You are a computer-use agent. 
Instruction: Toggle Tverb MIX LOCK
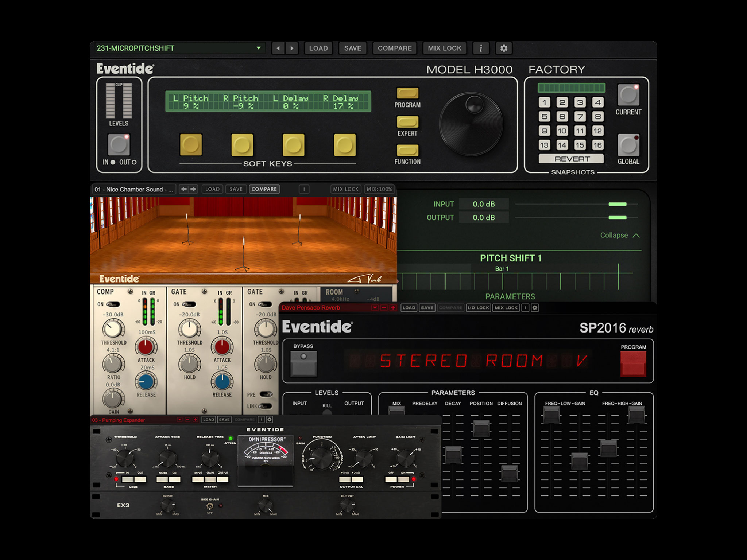(346, 189)
